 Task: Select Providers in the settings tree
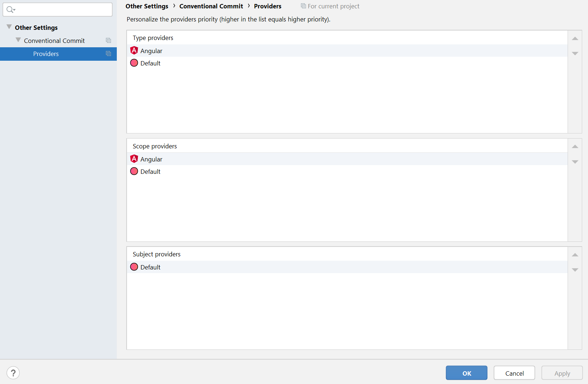46,54
